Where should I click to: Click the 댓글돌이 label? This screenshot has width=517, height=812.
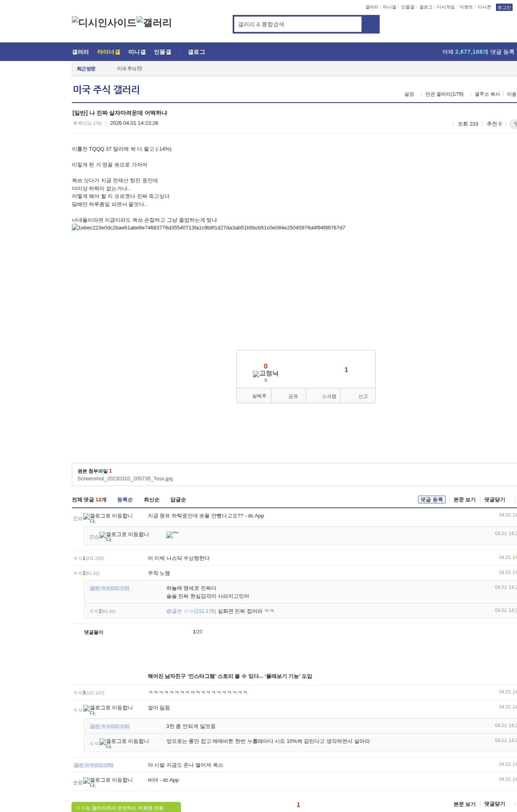pos(94,633)
